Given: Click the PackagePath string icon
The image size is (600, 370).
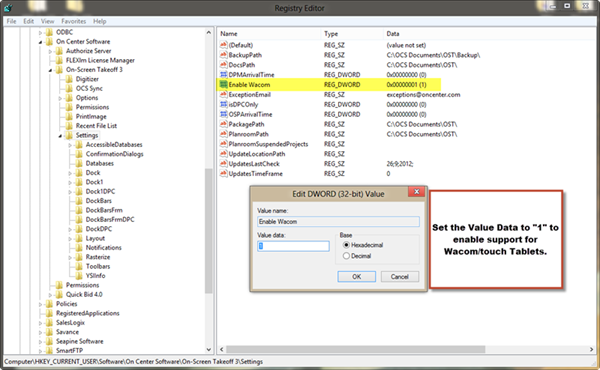Looking at the screenshot, I should [223, 124].
